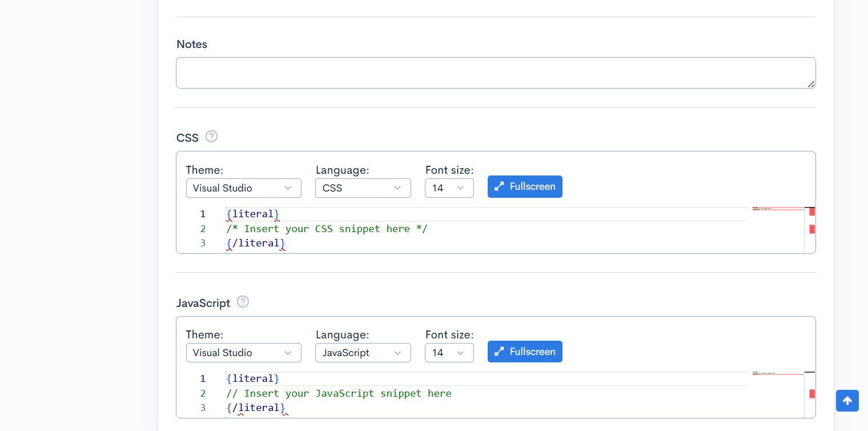
Task: Click the Notes textarea resize handle
Action: point(811,84)
